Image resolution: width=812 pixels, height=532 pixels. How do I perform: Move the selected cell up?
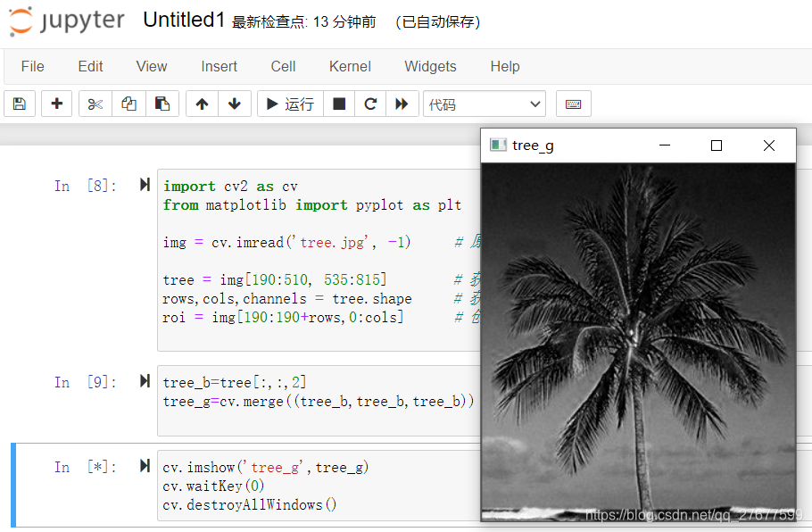coord(201,104)
